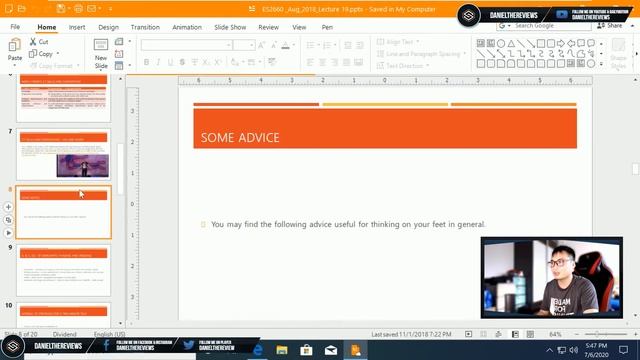This screenshot has width=640, height=360.
Task: Switch to the Slide Show tab
Action: point(230,27)
